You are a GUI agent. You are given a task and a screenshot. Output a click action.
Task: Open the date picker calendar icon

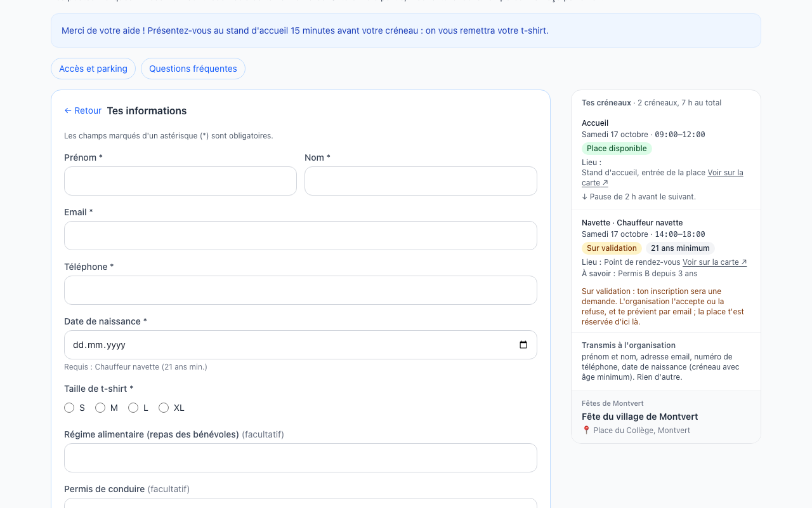[x=523, y=345]
